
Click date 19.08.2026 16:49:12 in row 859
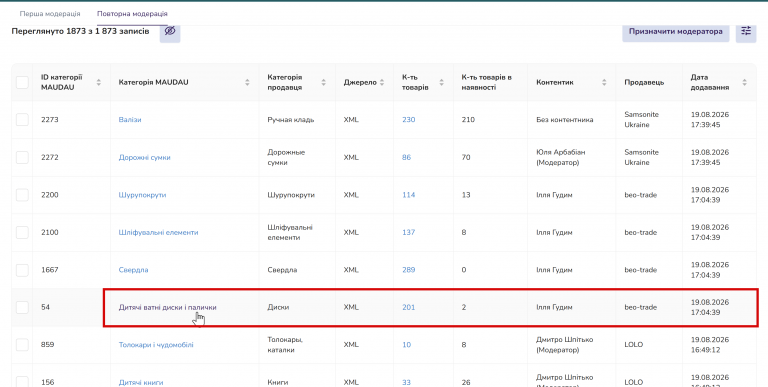pos(710,345)
